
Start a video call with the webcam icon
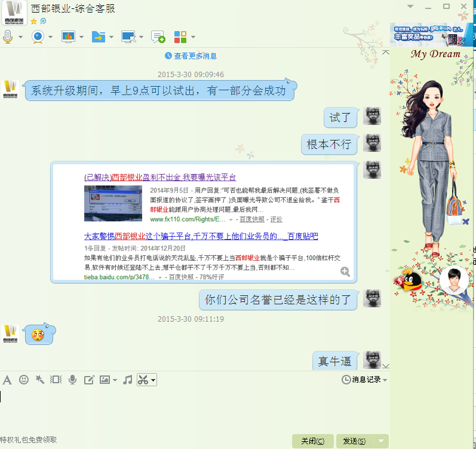38,37
